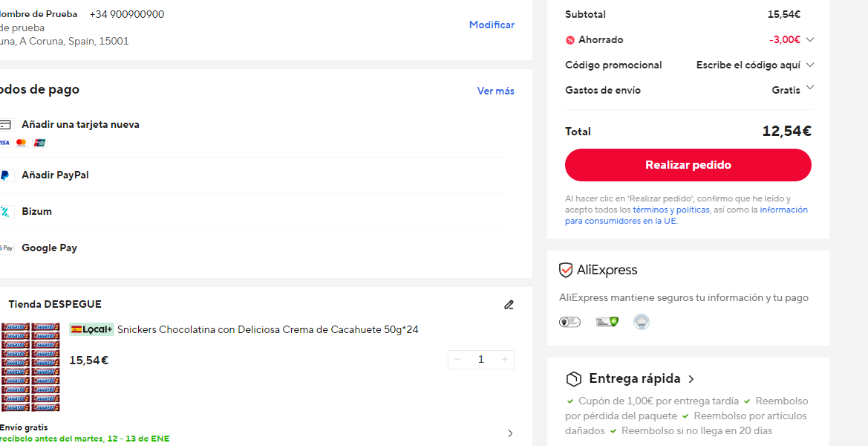Expand the Código promocional chevron

coord(810,65)
